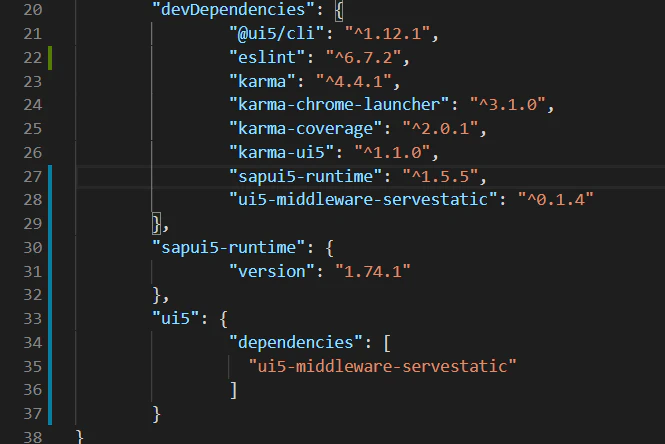Click line number 33 in the gutter
Image resolution: width=665 pixels, height=444 pixels.
(33, 318)
